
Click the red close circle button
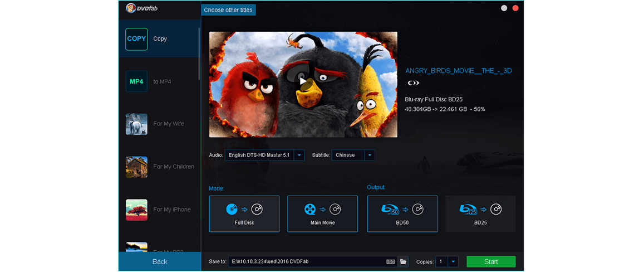(x=515, y=8)
